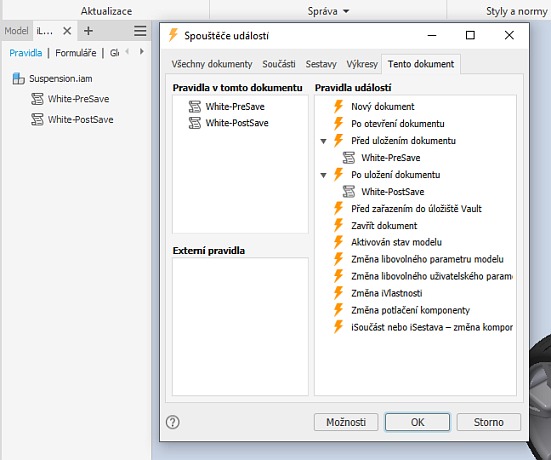Select White-PostSave rule icon in iLogic browser
The width and height of the screenshot is (551, 460).
(x=37, y=119)
